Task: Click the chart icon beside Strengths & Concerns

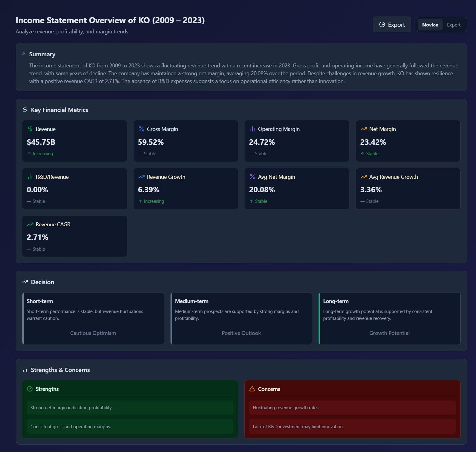Action: coord(25,370)
